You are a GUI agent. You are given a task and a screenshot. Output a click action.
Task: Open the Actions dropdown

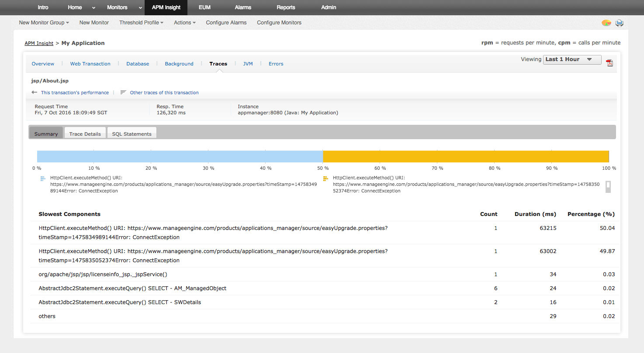click(x=184, y=23)
